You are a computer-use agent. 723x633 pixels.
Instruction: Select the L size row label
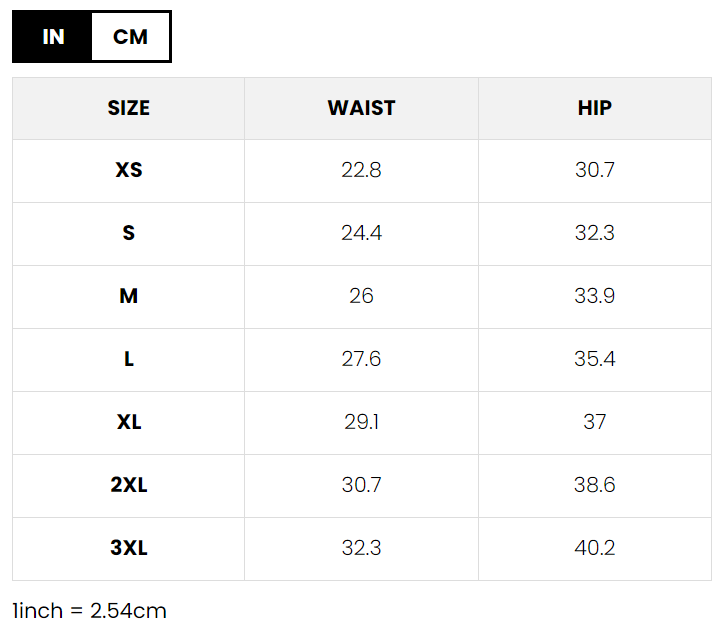(x=128, y=359)
